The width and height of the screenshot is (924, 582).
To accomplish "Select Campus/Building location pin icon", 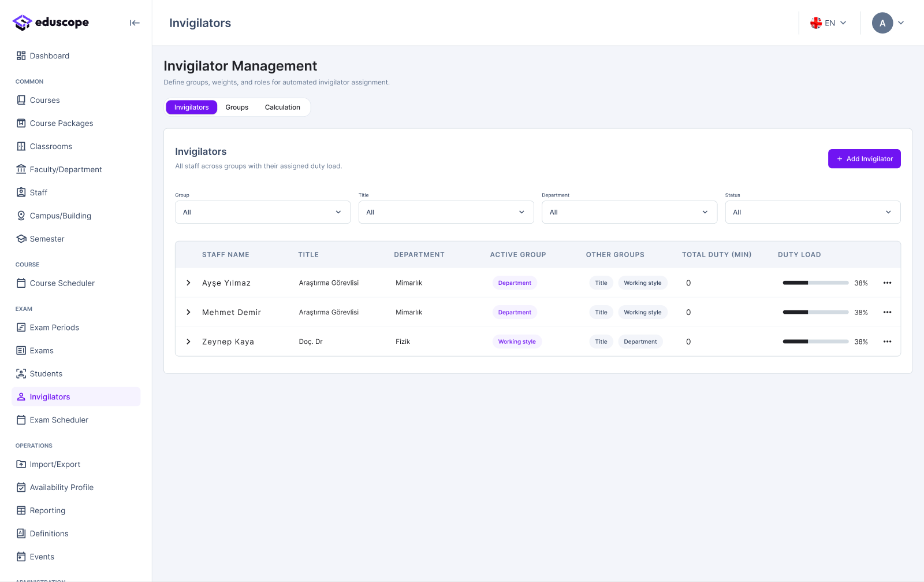I will point(21,216).
